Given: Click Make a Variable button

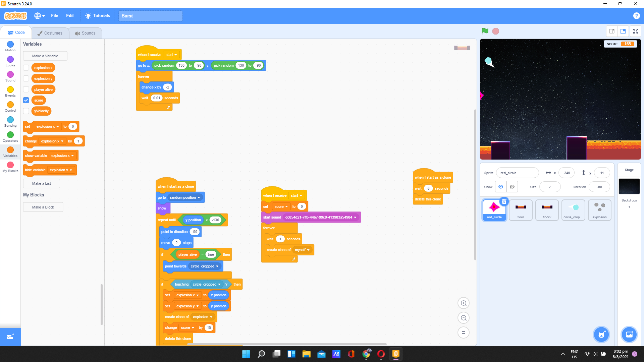Looking at the screenshot, I should pos(45,56).
